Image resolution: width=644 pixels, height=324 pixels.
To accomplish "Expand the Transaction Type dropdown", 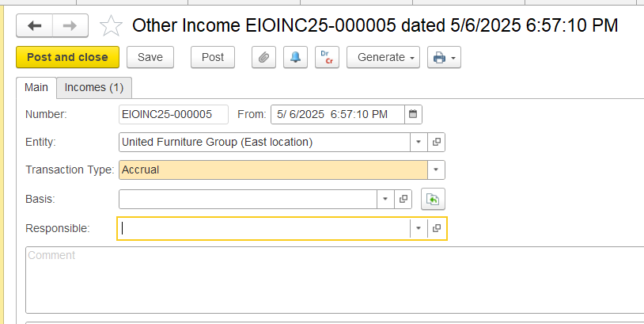I will coord(436,170).
